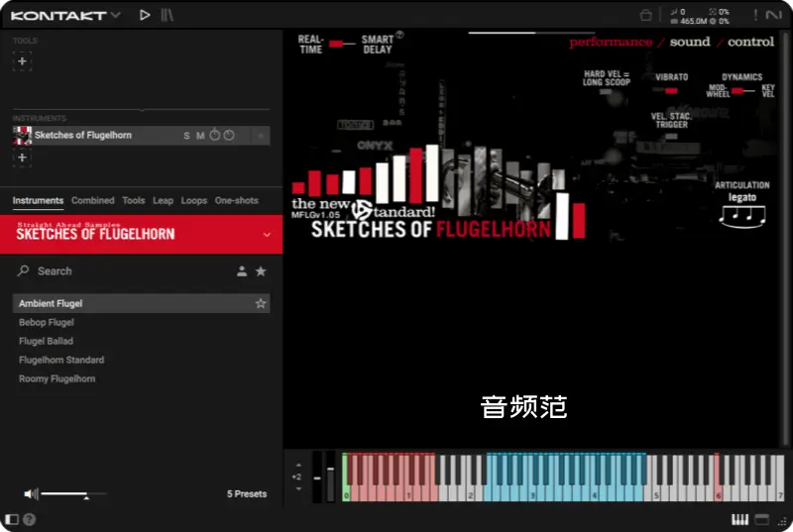This screenshot has height=532, width=793.
Task: Add a tool in the TOOLS slot
Action: pyautogui.click(x=22, y=61)
